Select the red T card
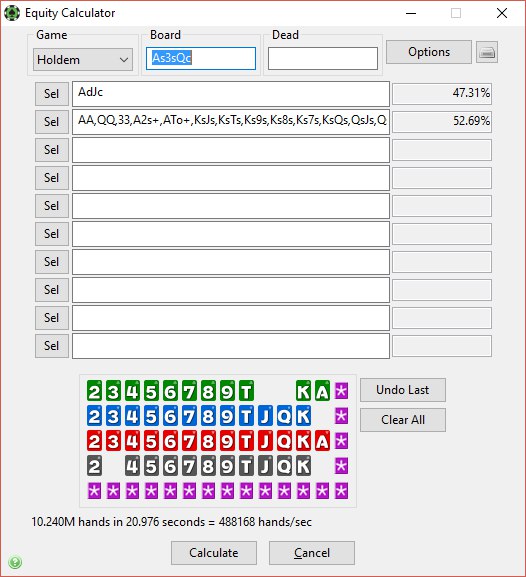526x577 pixels. (x=246, y=441)
